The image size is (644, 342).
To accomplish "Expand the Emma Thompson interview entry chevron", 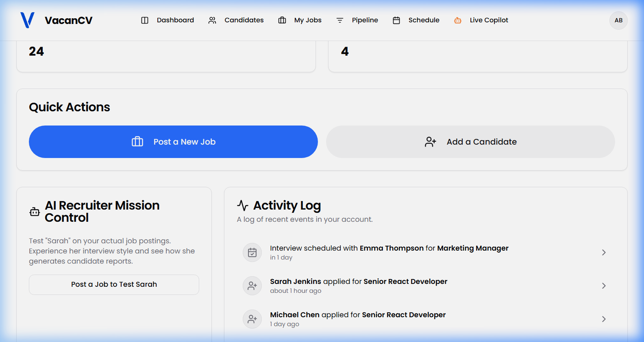I will click(x=604, y=253).
